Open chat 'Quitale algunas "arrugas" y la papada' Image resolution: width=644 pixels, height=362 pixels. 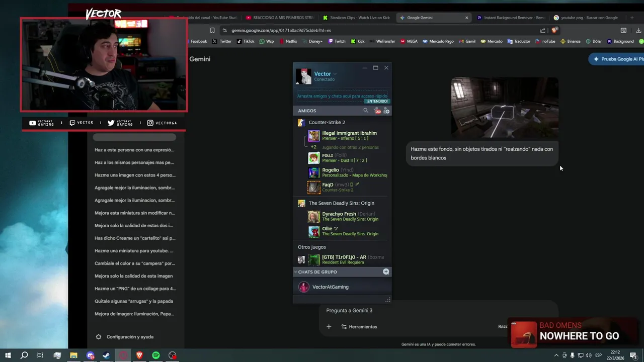[134, 301]
